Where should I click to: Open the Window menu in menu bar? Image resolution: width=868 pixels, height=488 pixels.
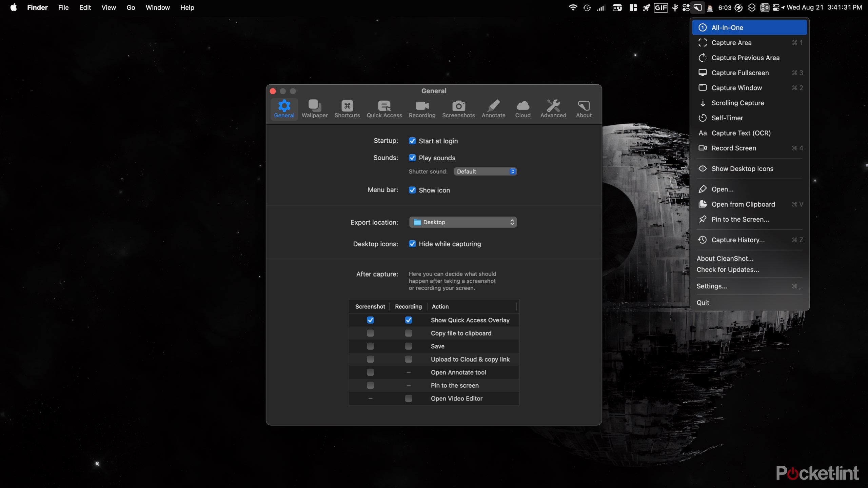click(x=158, y=7)
